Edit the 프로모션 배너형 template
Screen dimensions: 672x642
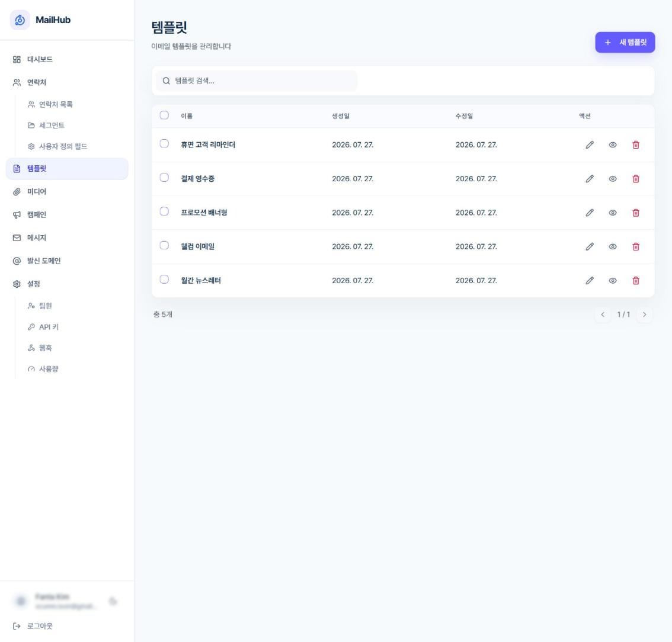590,213
